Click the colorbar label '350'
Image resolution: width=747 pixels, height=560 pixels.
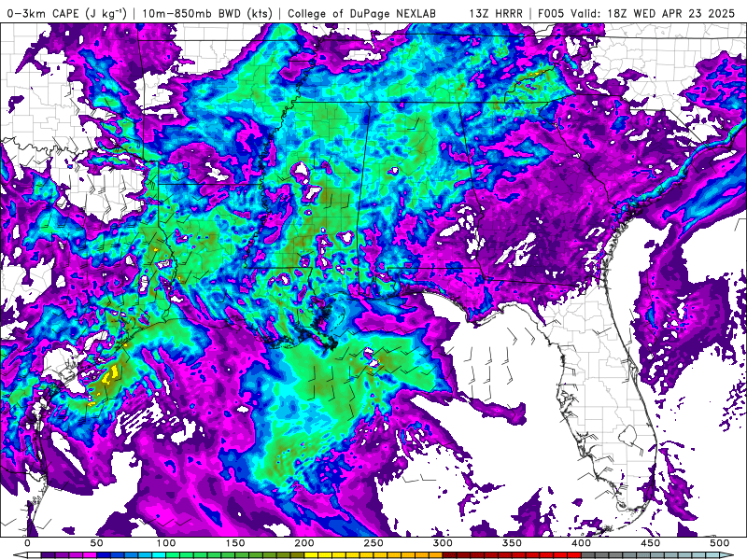(512, 543)
